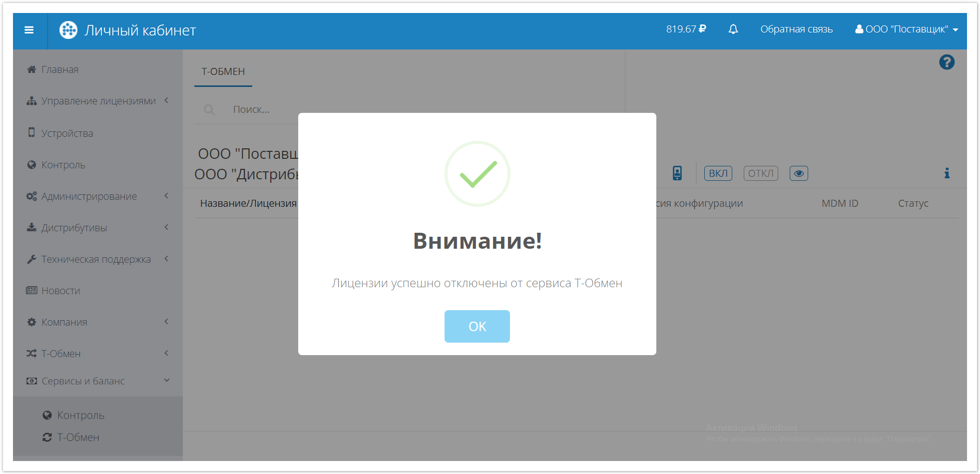Open the Обратная связь link
980x474 pixels.
(796, 29)
